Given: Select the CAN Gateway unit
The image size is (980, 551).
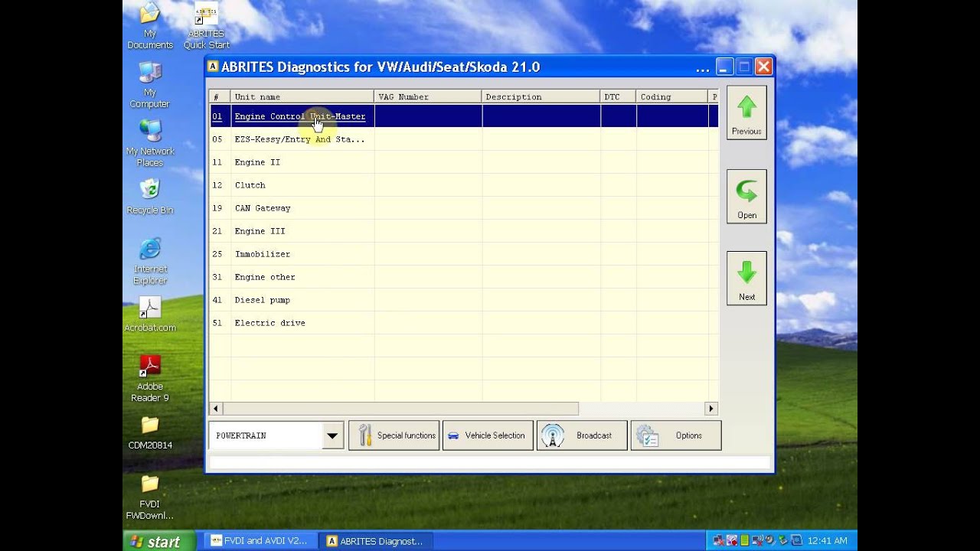Looking at the screenshot, I should (463, 208).
